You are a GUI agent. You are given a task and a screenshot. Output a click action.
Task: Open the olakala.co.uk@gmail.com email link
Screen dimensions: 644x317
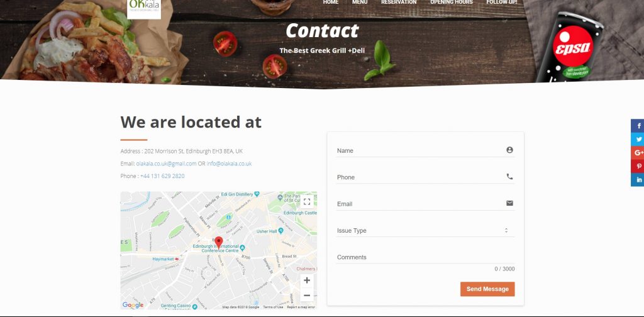tap(166, 164)
